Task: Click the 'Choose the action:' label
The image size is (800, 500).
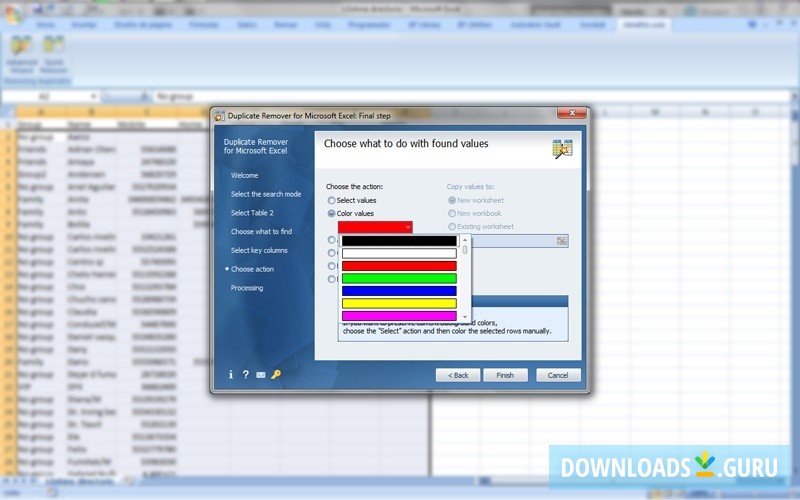Action: tap(355, 187)
